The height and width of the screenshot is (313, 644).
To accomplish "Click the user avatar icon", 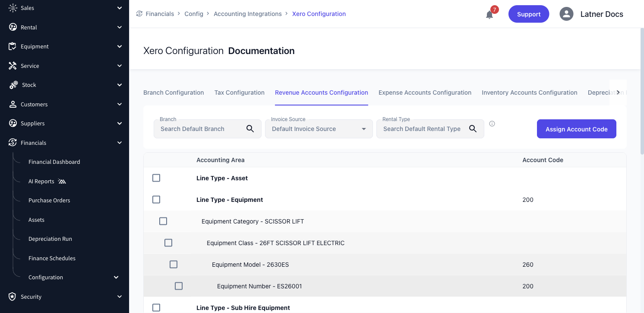I will 566,14.
